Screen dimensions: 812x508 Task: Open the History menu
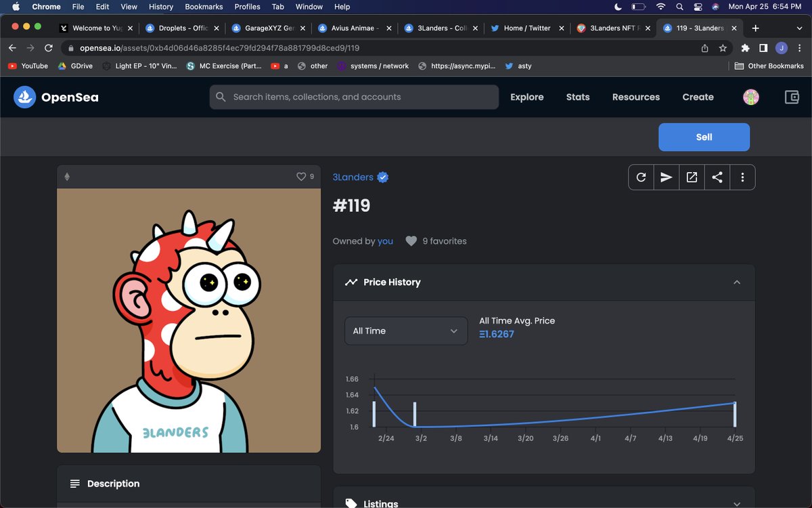161,7
